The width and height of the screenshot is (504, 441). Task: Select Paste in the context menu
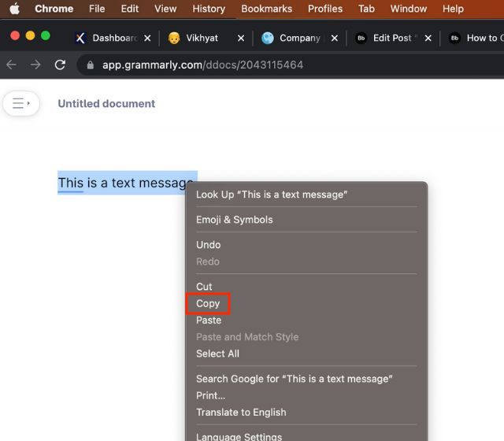click(x=209, y=321)
